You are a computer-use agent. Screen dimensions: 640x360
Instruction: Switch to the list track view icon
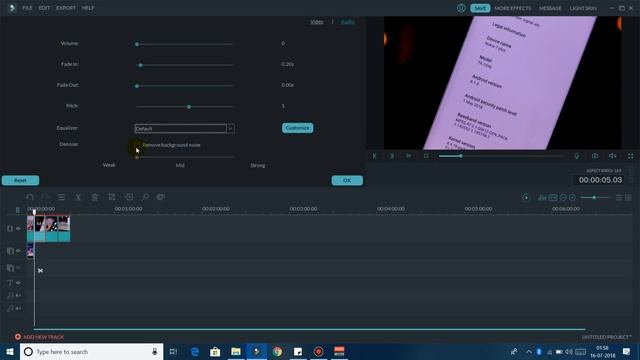[x=619, y=198]
